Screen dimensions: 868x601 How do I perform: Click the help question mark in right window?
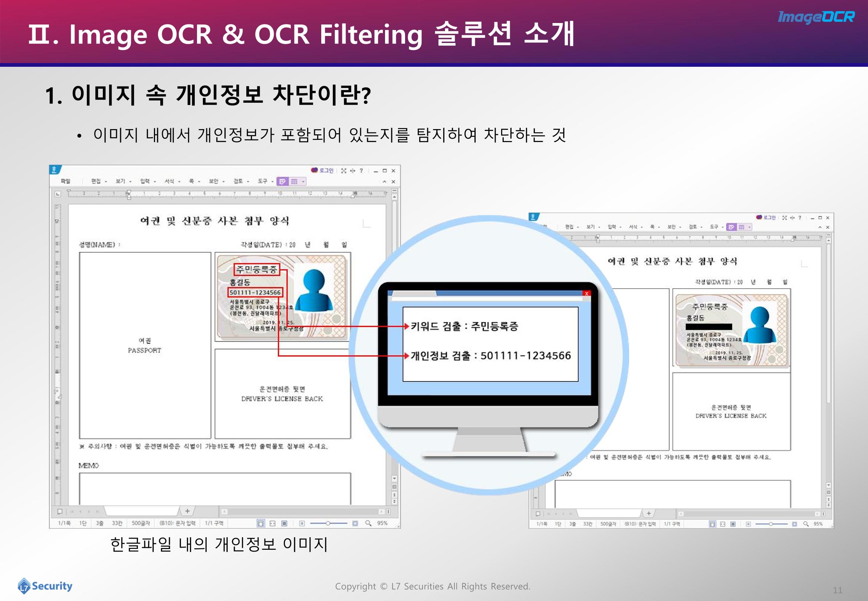coord(800,218)
